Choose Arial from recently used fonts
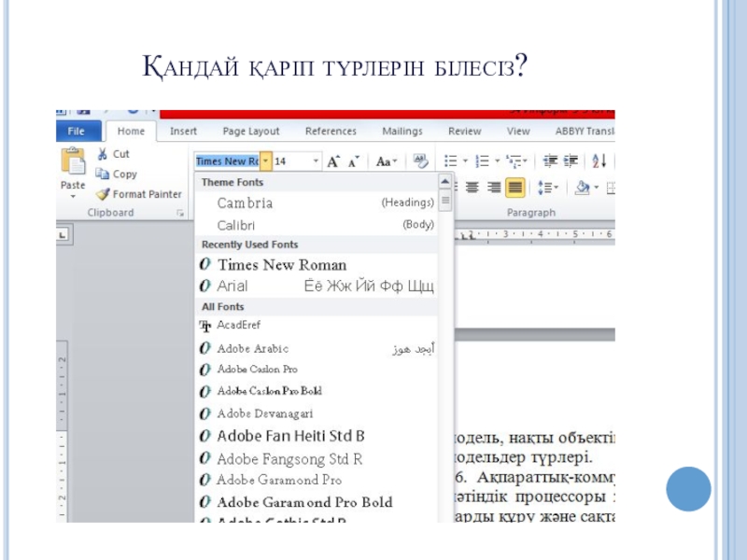The image size is (747, 560). [317, 286]
